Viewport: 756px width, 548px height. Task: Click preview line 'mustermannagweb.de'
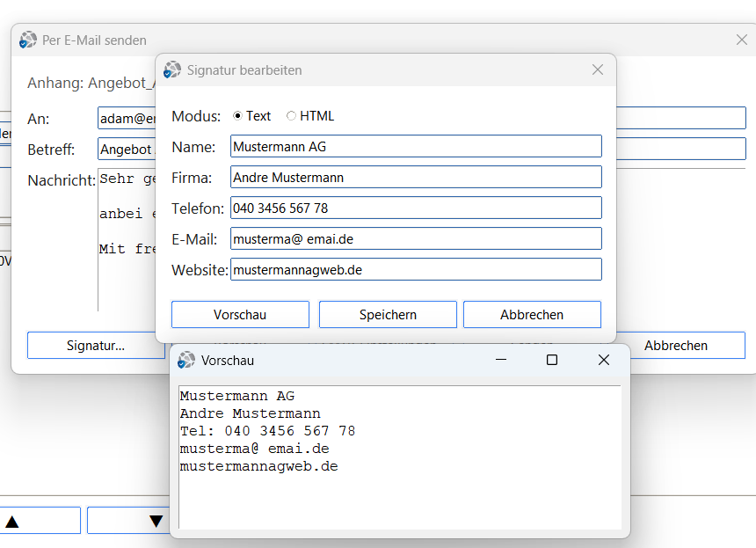(x=259, y=466)
